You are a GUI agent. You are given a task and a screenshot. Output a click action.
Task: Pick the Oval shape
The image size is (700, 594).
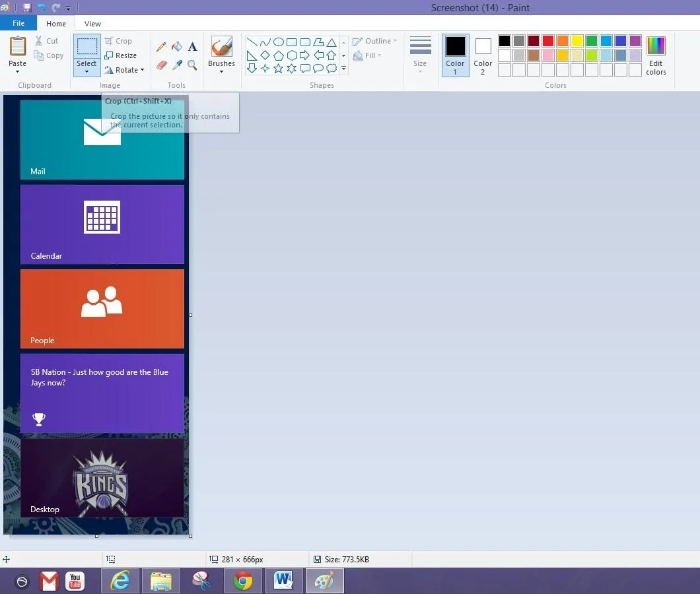279,42
